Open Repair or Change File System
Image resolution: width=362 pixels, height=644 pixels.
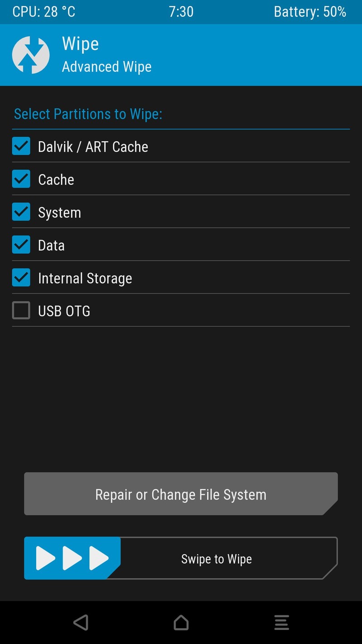coord(181,494)
